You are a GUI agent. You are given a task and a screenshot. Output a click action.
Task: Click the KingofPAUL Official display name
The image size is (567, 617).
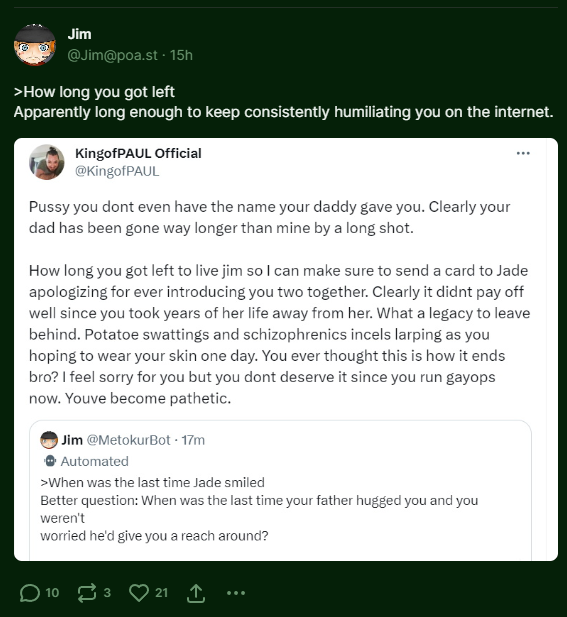click(138, 153)
